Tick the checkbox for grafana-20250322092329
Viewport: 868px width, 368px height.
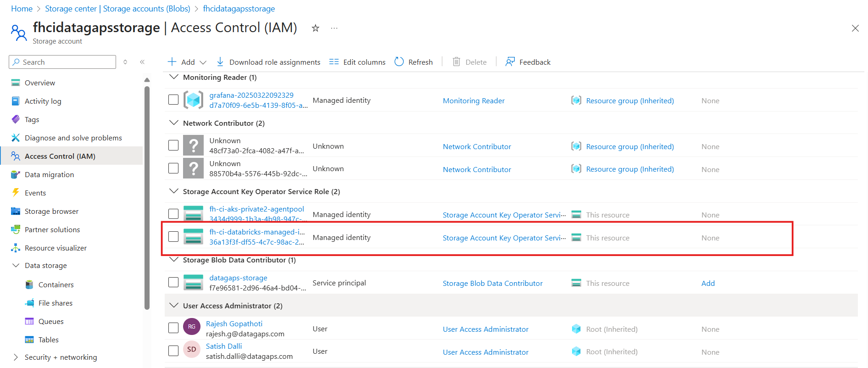click(x=173, y=100)
